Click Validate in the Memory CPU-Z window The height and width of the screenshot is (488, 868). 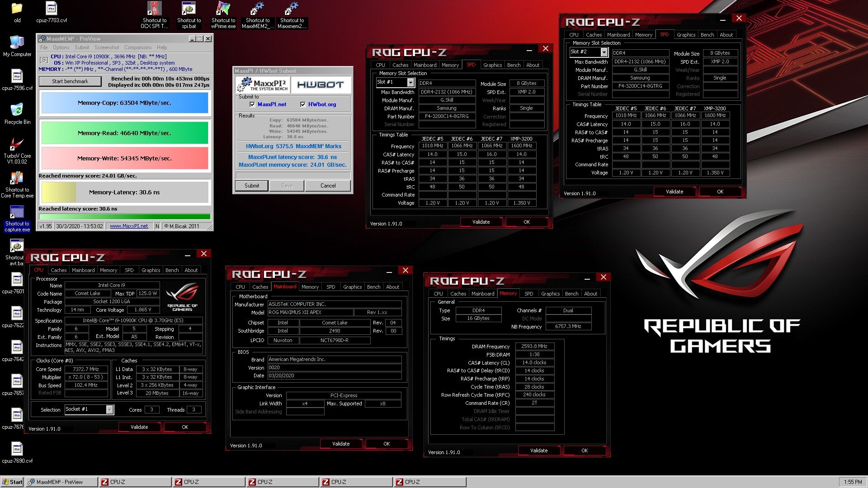(x=539, y=450)
